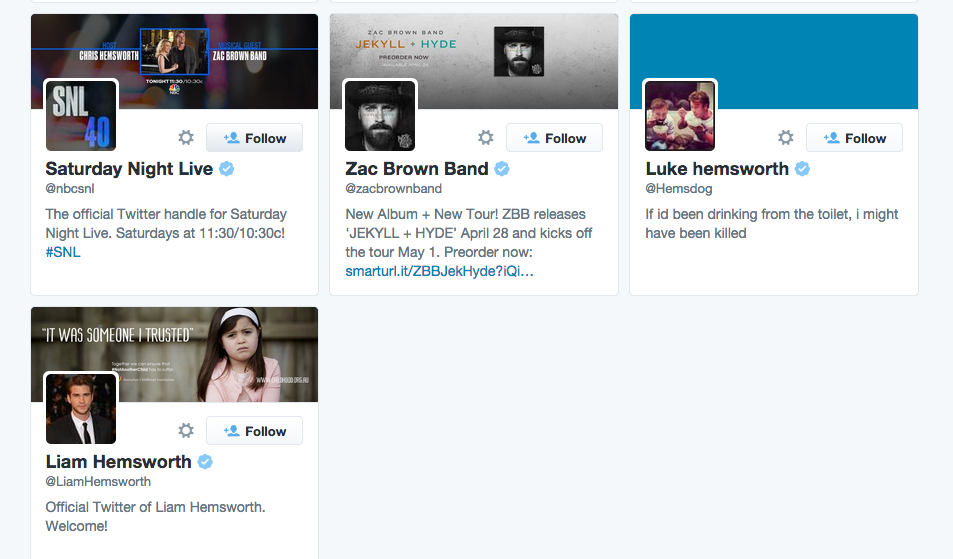The height and width of the screenshot is (559, 953).
Task: Click verified badge next to Luke hemsworth
Action: coord(802,169)
